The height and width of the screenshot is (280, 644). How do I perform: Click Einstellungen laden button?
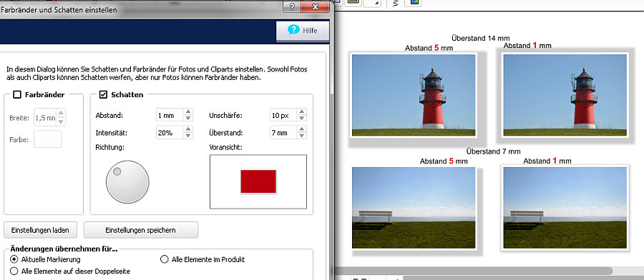point(40,230)
